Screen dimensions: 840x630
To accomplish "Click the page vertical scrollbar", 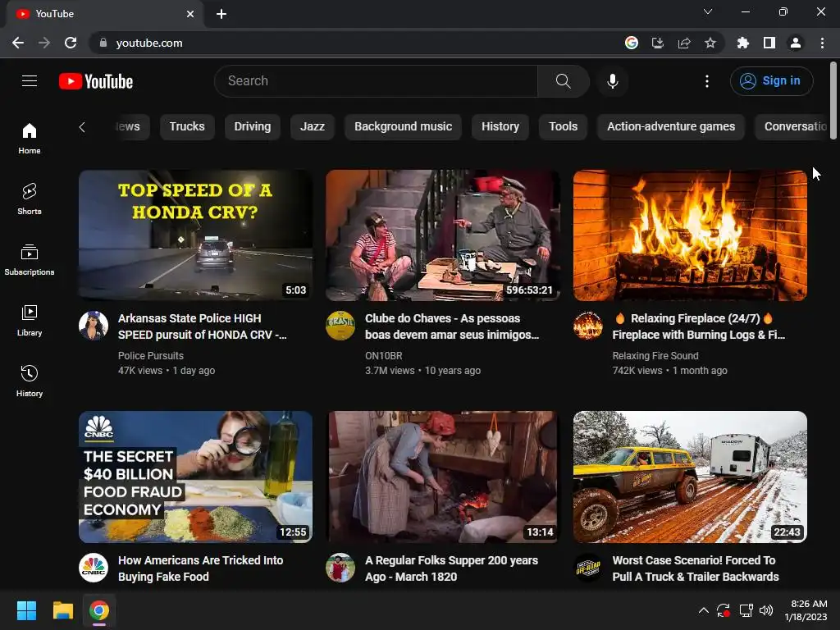I will 833,101.
